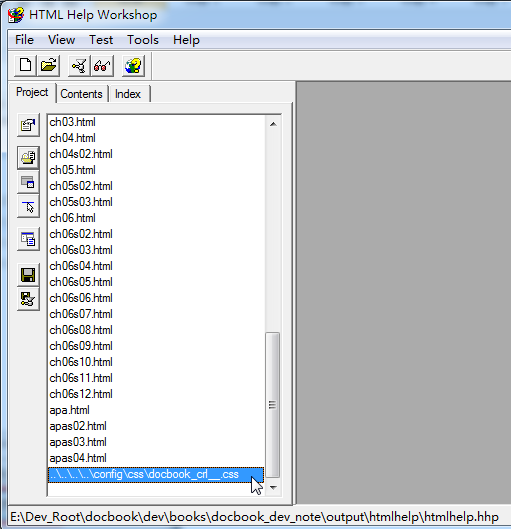Screen dimensions: 511x529
Task: Click the View HTML source button
Action: pos(28,239)
